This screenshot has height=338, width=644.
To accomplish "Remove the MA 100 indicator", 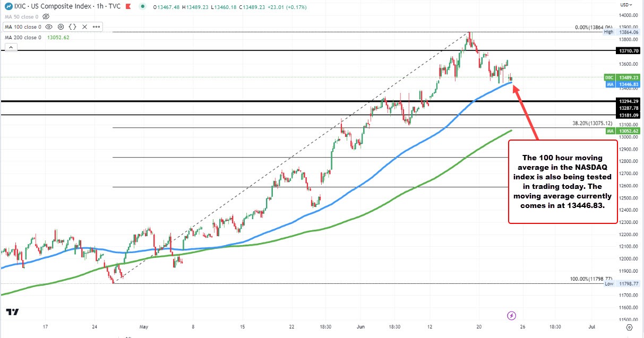I will click(x=84, y=26).
